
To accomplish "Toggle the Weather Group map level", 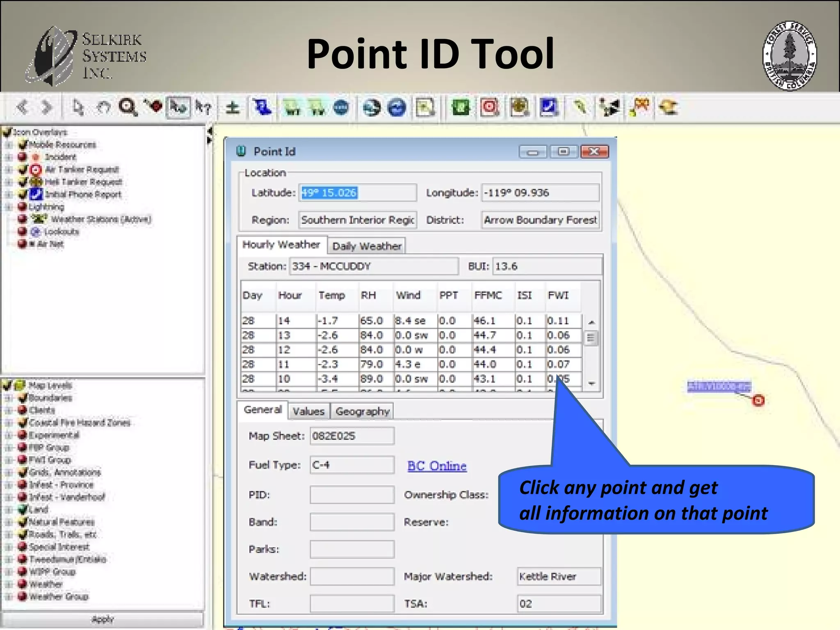I will pyautogui.click(x=23, y=596).
